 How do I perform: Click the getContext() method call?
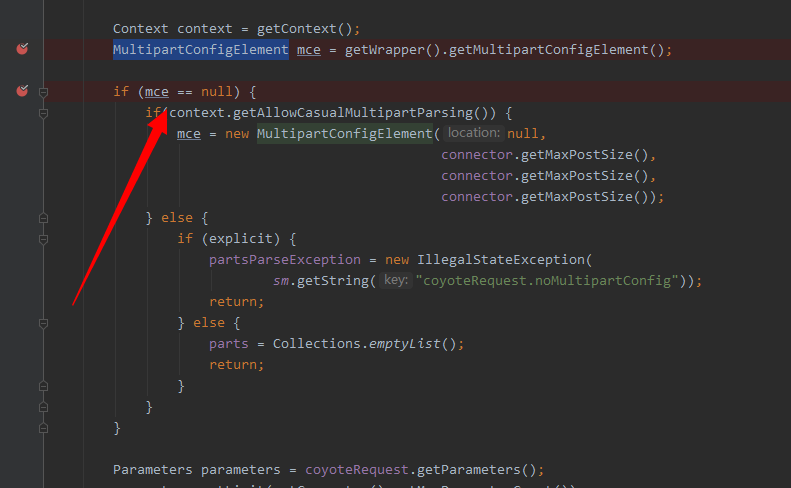tap(304, 29)
